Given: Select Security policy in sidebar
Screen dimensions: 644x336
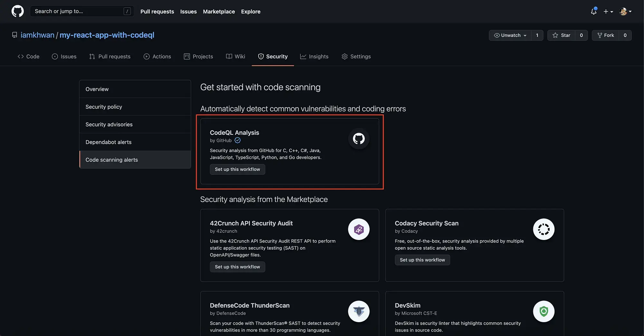Looking at the screenshot, I should (135, 107).
